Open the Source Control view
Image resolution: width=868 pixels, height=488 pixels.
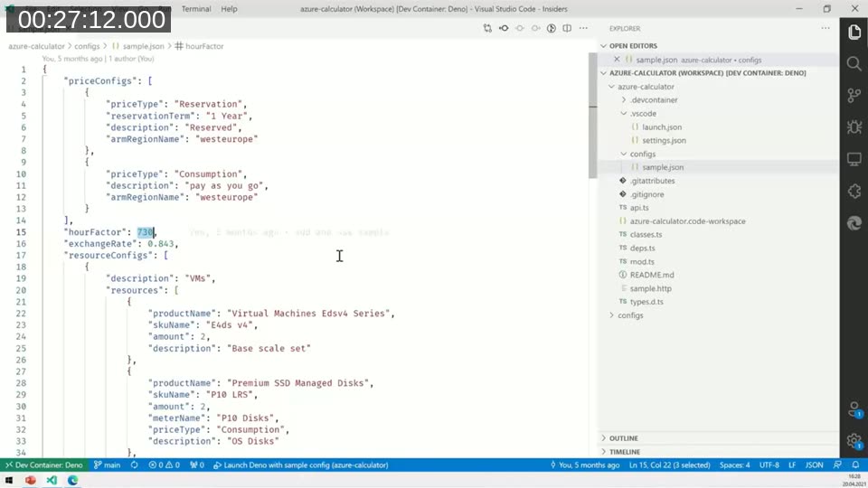(854, 96)
